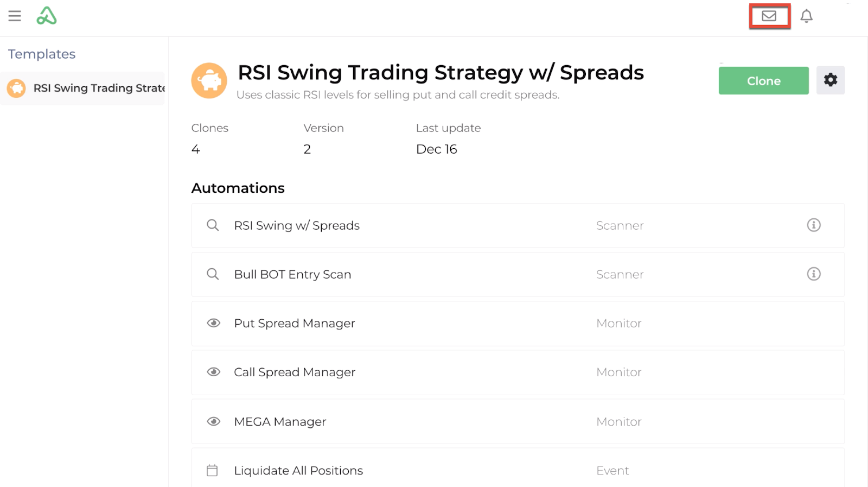Screen dimensions: 868x487
Task: Click the green app logo
Action: tap(47, 16)
